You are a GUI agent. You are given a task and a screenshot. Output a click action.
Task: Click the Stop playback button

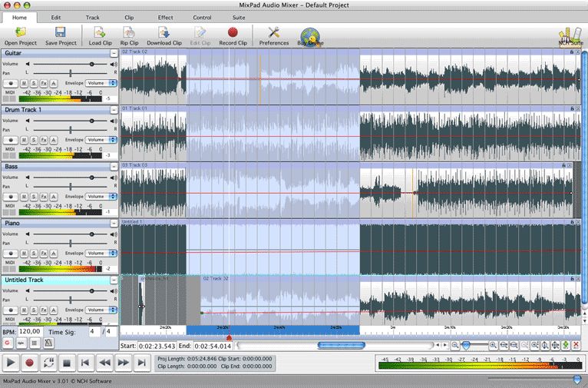click(x=67, y=362)
